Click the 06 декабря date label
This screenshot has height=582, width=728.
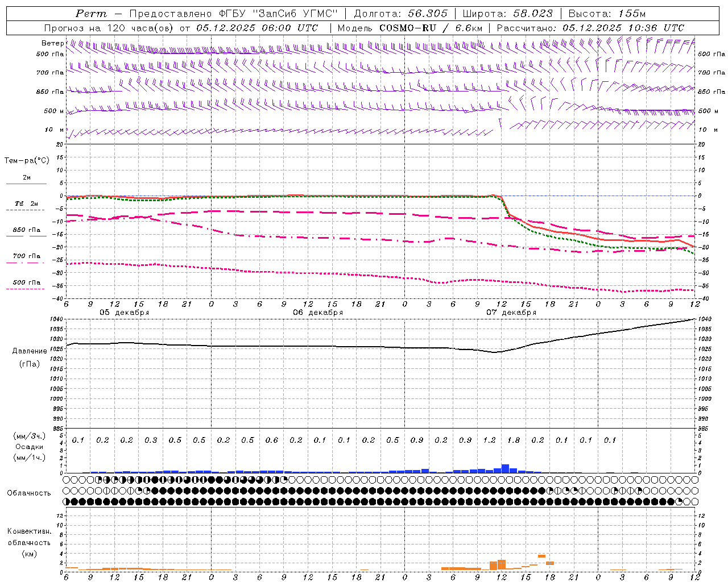pyautogui.click(x=318, y=313)
